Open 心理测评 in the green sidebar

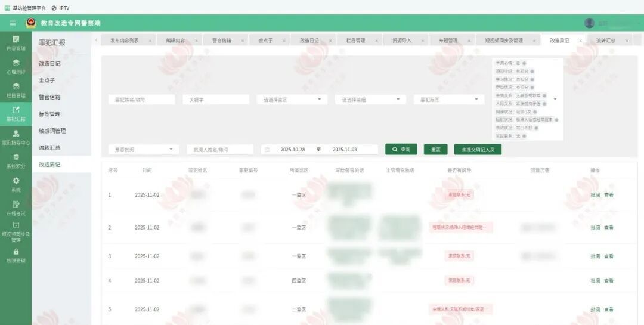tap(16, 67)
